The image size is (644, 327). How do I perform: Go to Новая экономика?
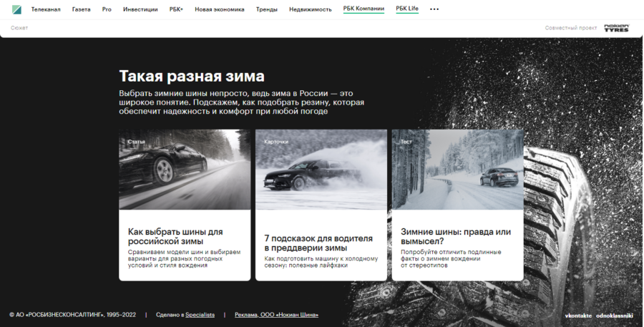[220, 9]
